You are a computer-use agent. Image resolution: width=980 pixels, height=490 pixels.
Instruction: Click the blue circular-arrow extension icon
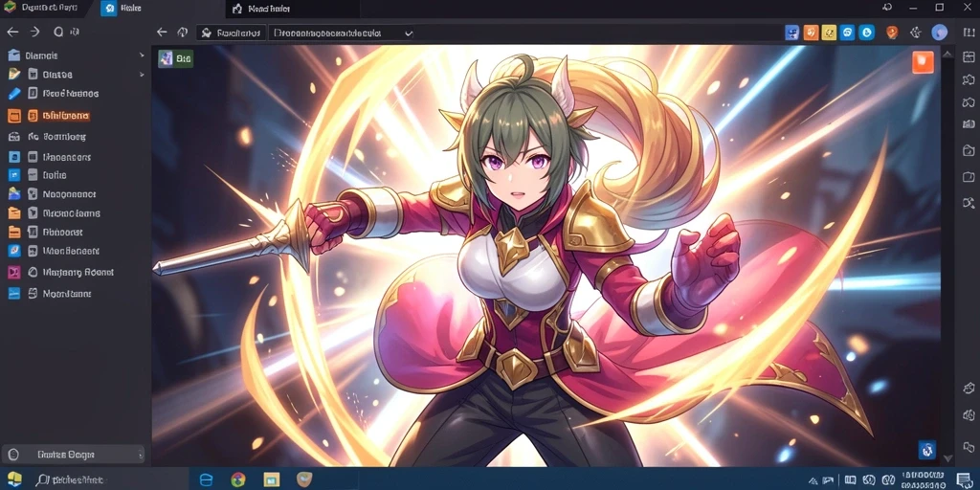[x=848, y=33]
